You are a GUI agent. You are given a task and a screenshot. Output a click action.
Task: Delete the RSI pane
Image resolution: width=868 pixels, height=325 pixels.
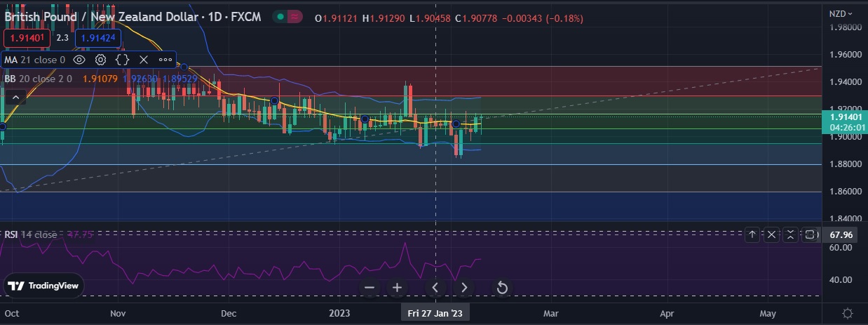coord(771,234)
